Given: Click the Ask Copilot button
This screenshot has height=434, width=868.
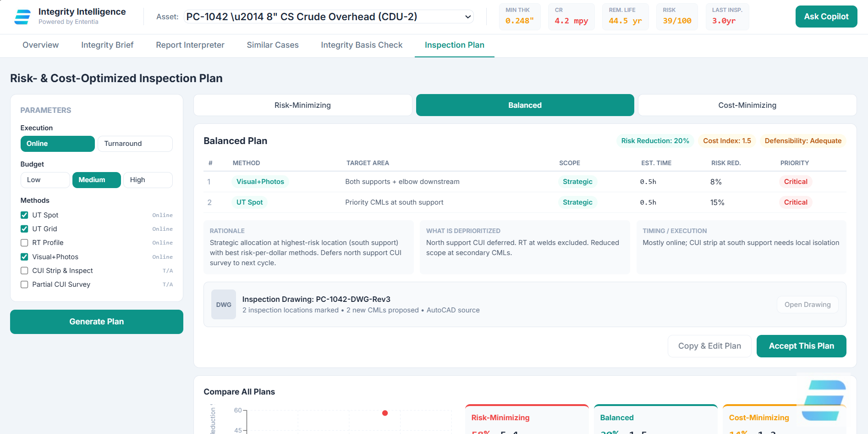Looking at the screenshot, I should click(826, 17).
